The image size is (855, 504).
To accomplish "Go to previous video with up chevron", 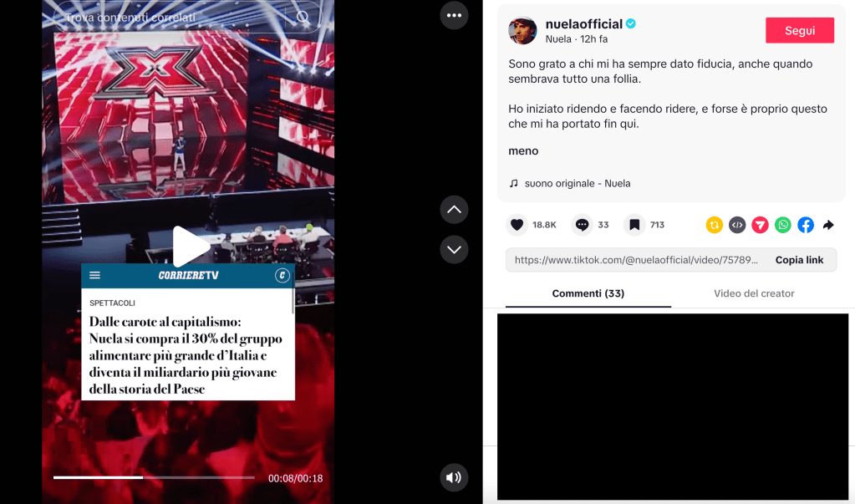I will (454, 210).
